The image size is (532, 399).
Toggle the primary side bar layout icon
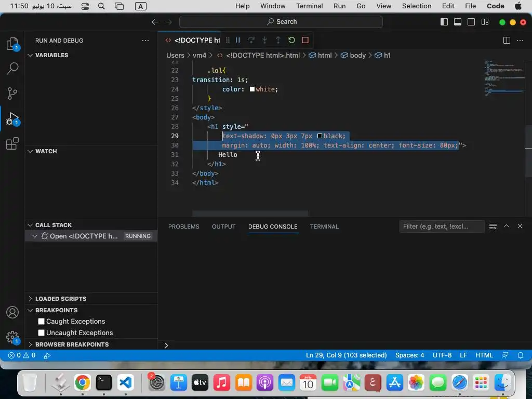(x=444, y=22)
